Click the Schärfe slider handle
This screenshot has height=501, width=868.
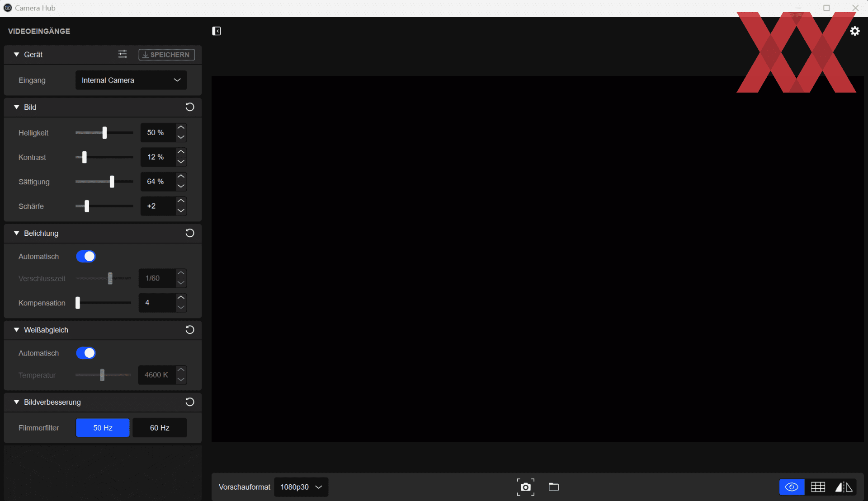coord(87,206)
